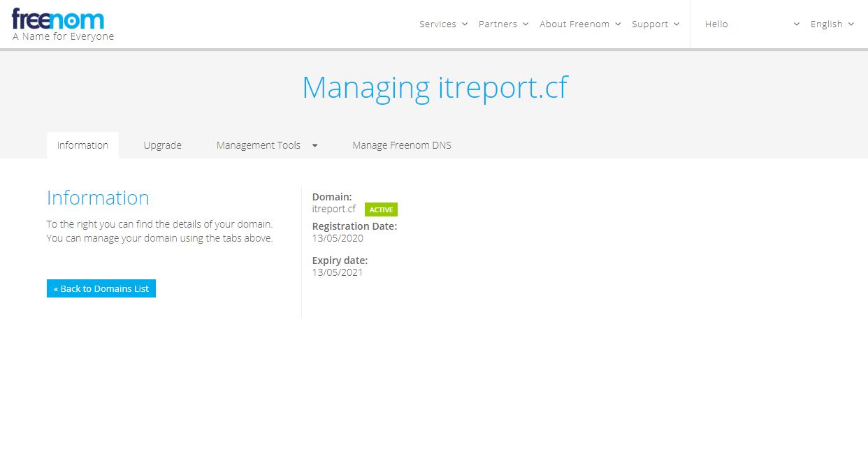Open the About Freenom menu
Screen dimensions: 868x456
(x=580, y=24)
